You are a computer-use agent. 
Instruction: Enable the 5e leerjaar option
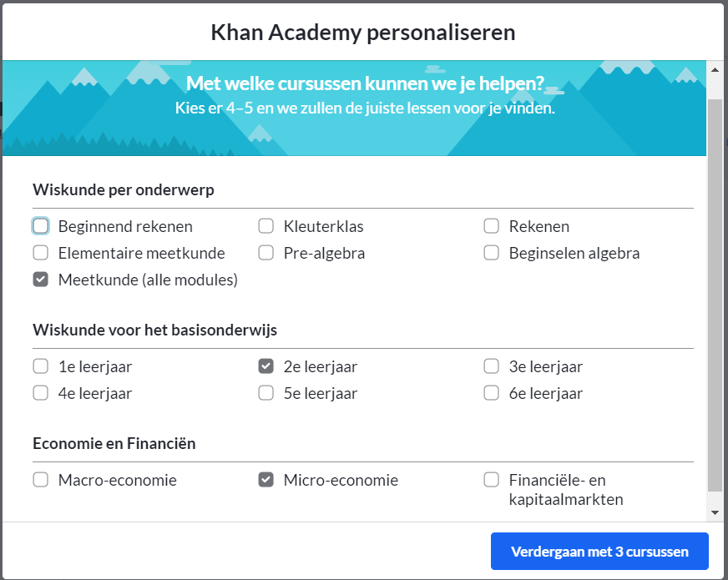coord(266,393)
